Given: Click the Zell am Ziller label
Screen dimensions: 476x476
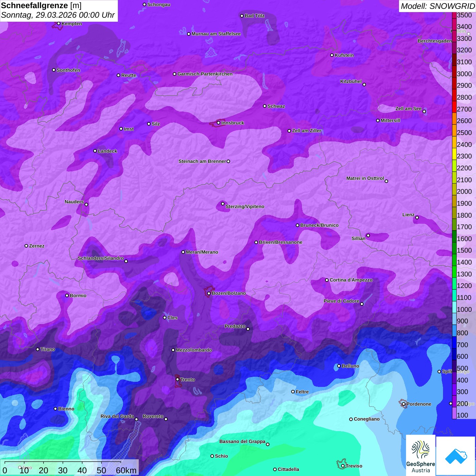Looking at the screenshot, I should point(307,131).
